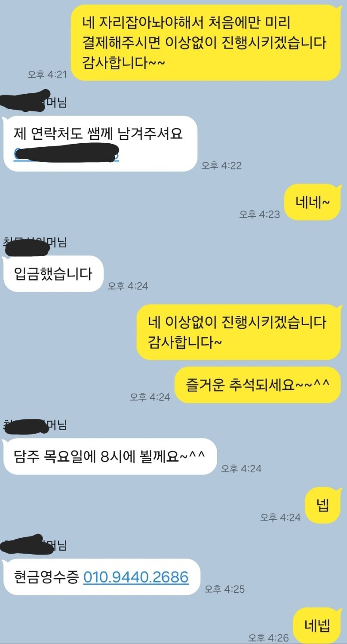Tap the 입금했습니다 message bubble
Screen dimensions: 347x644
tap(54, 274)
